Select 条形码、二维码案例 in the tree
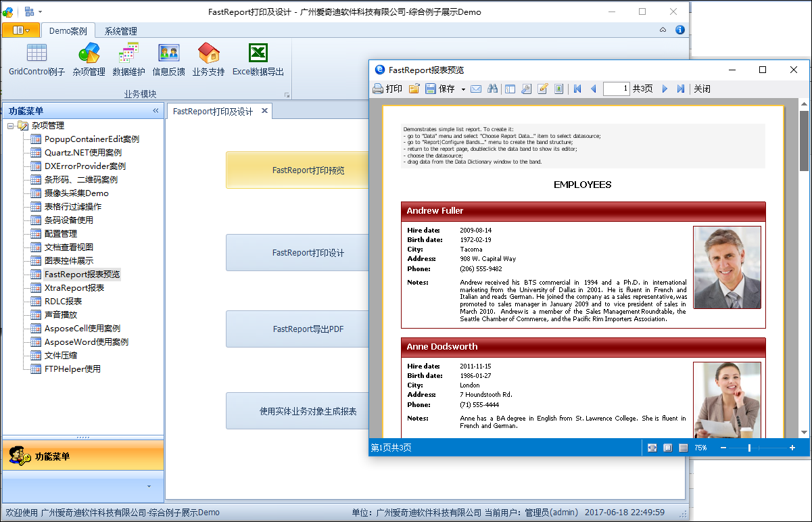The height and width of the screenshot is (522, 812). 81,180
